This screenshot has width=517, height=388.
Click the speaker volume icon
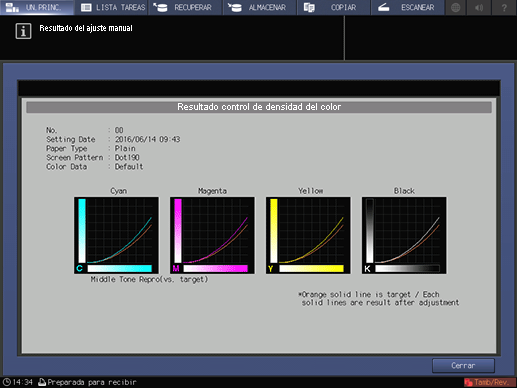click(479, 7)
